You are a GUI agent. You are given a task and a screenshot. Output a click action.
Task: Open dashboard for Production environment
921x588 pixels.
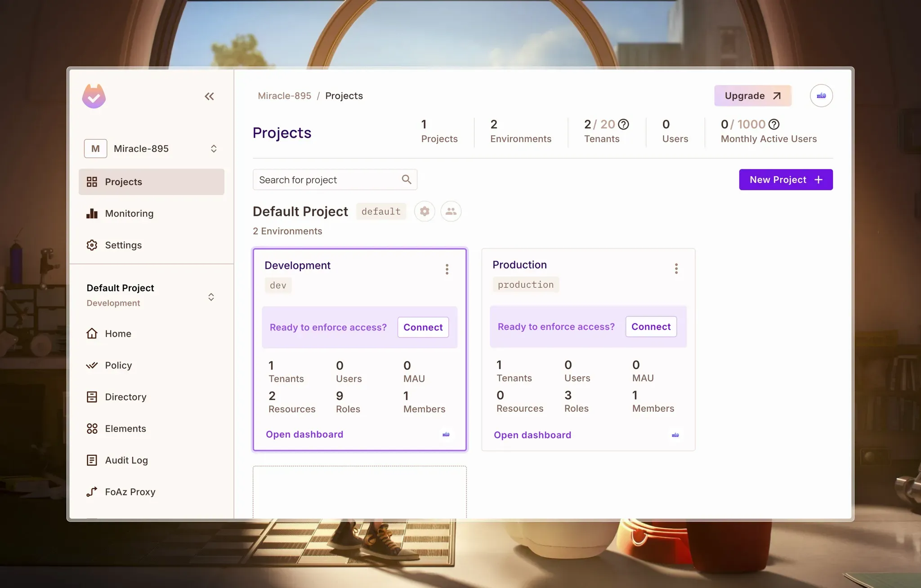(532, 435)
